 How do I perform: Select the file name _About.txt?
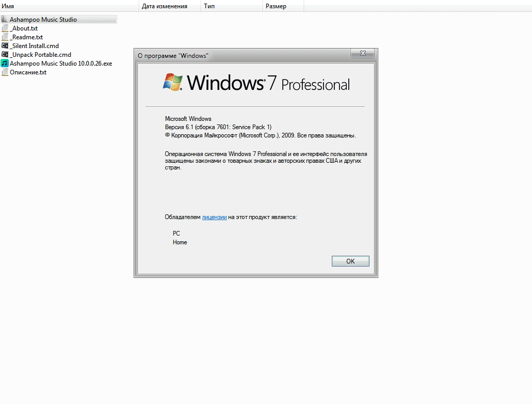24,28
